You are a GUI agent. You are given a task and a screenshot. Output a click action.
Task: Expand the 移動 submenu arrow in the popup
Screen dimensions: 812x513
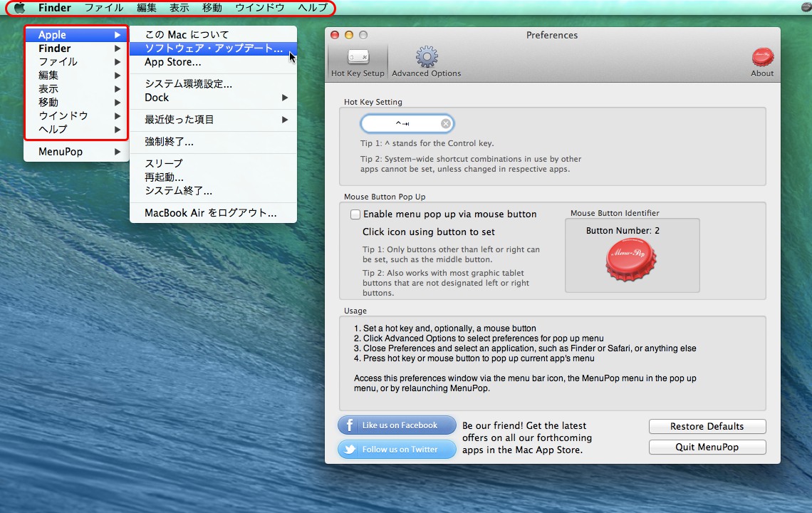(118, 102)
